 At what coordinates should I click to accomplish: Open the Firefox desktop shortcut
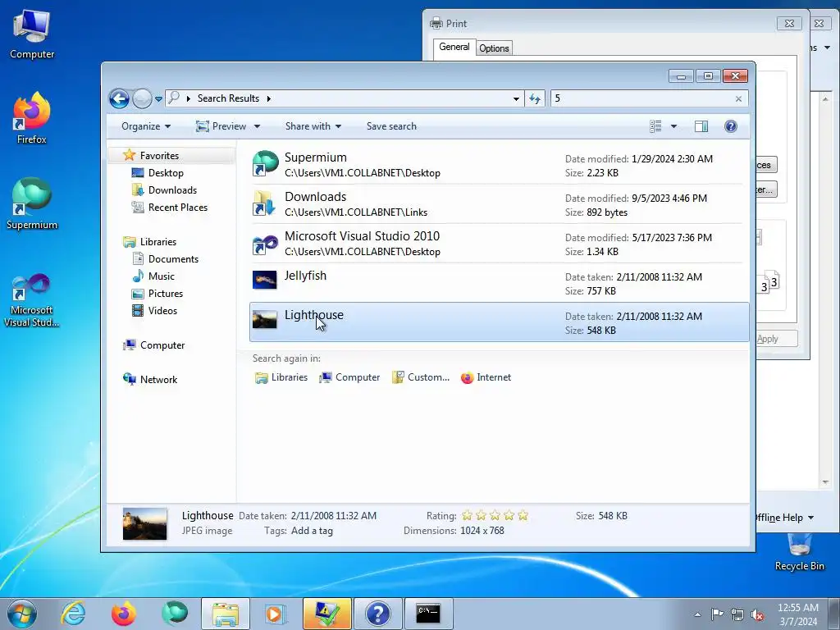32,119
